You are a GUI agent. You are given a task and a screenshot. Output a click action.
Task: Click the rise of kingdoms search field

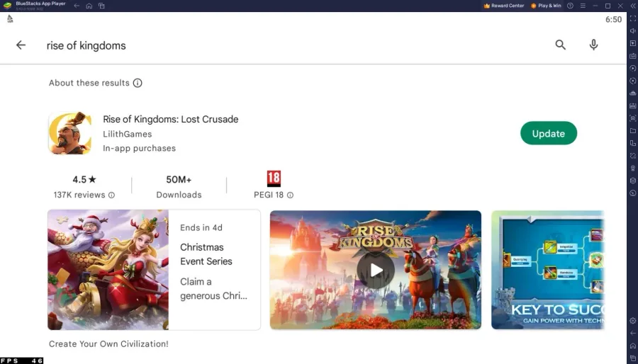pyautogui.click(x=86, y=45)
